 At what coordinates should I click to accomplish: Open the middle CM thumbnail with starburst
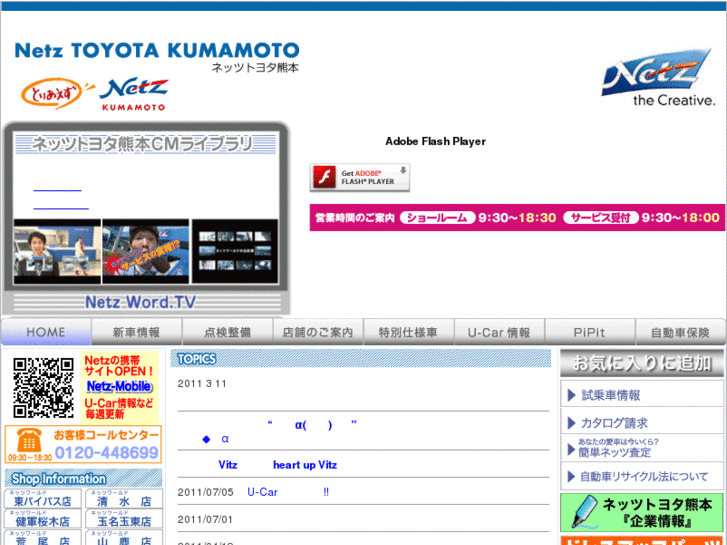[x=146, y=251]
